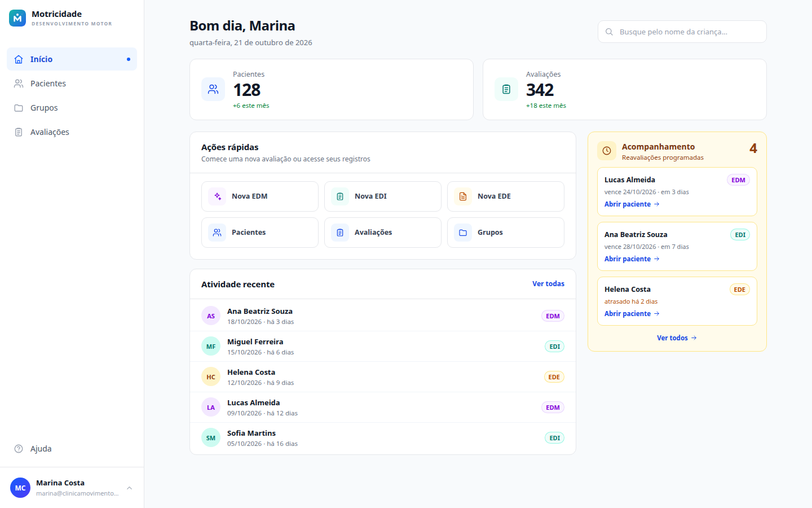
Task: Start a Nova EDM evaluation
Action: tap(260, 196)
